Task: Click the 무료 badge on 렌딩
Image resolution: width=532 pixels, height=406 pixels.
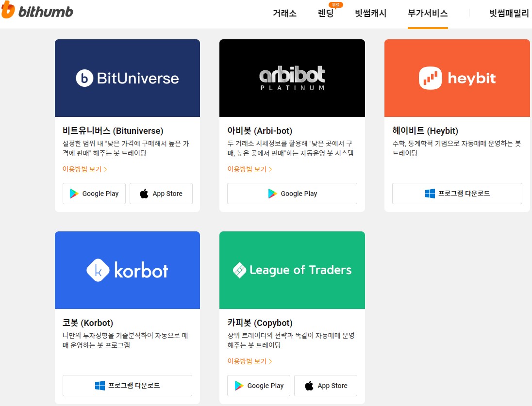Action: 336,5
